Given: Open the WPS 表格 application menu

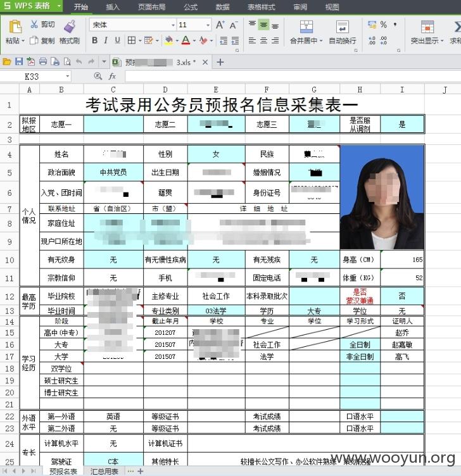Looking at the screenshot, I should [31, 6].
